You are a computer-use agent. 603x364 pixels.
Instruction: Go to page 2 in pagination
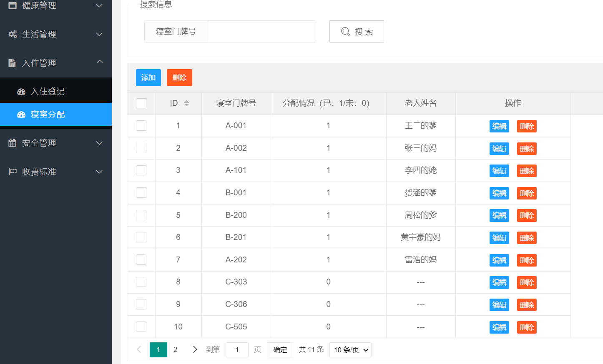point(176,350)
